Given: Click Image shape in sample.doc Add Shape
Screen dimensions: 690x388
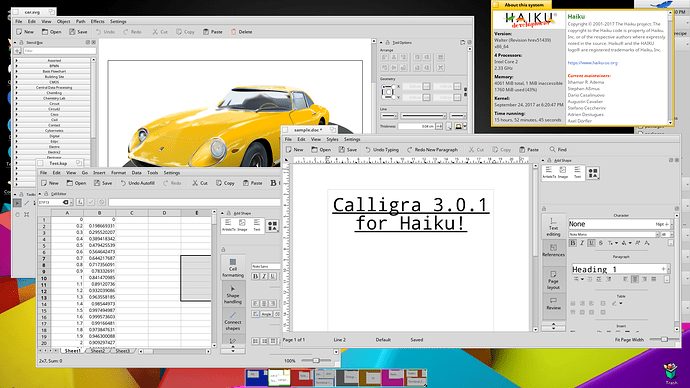Looking at the screenshot, I should [563, 172].
